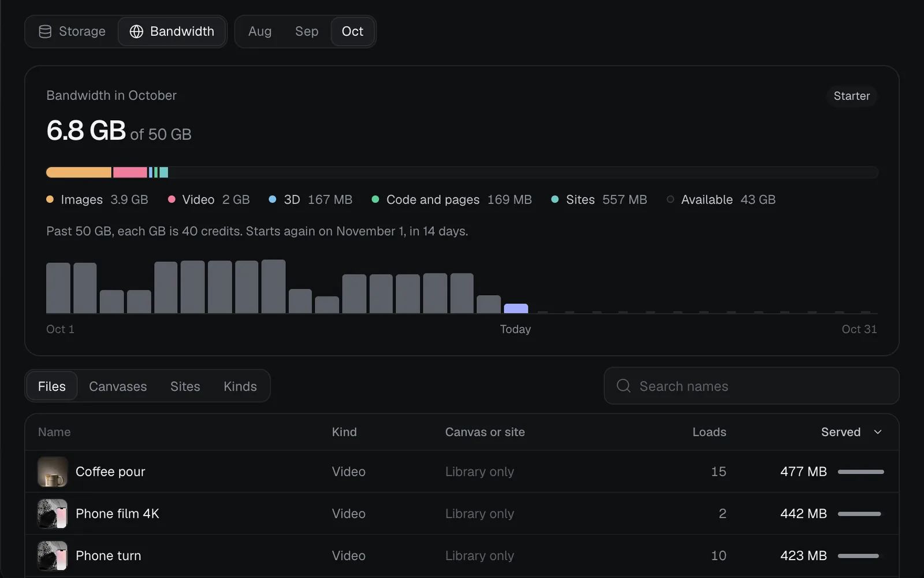Select the Phone film 4K file name
This screenshot has width=924, height=578.
click(117, 514)
